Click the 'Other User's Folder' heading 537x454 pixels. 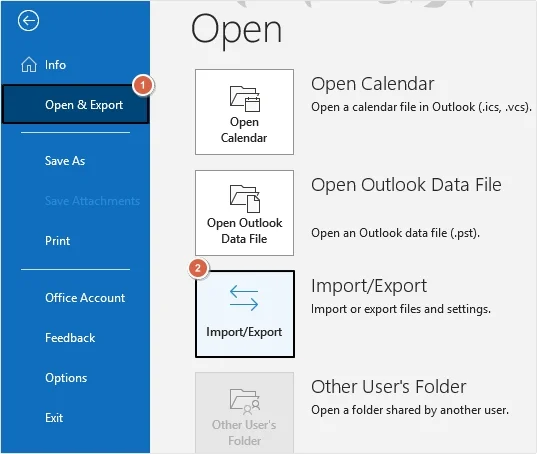click(389, 387)
